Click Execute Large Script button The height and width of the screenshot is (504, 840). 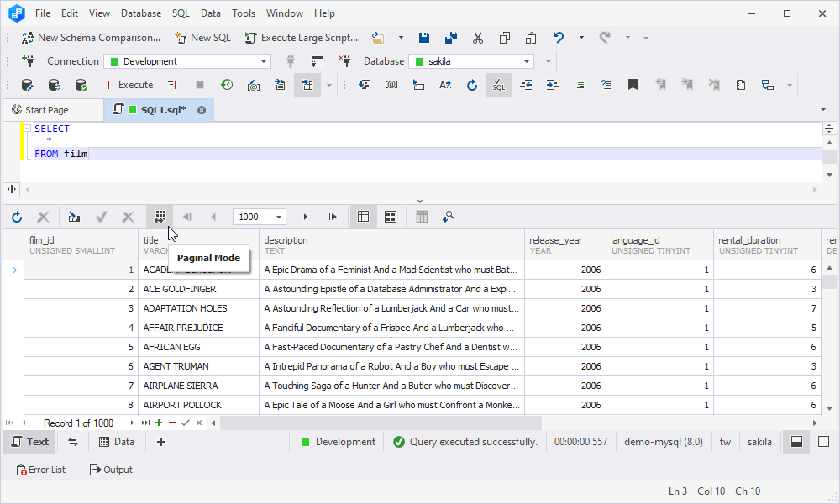301,38
